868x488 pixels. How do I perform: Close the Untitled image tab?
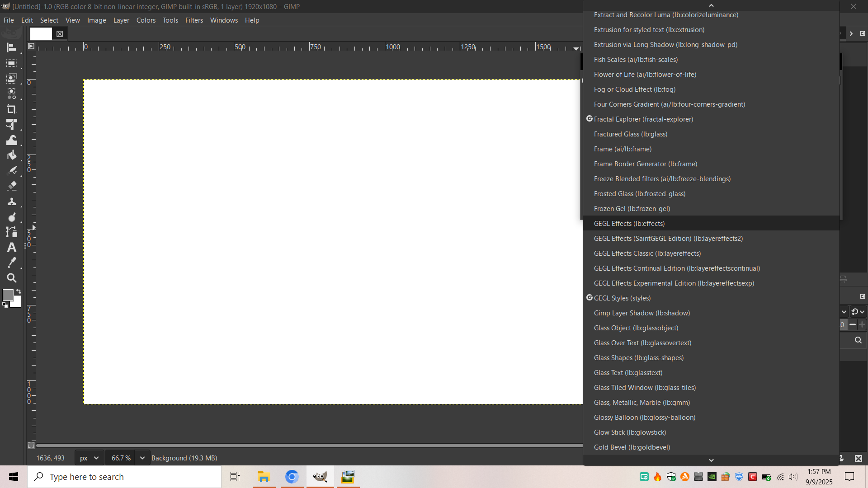60,34
